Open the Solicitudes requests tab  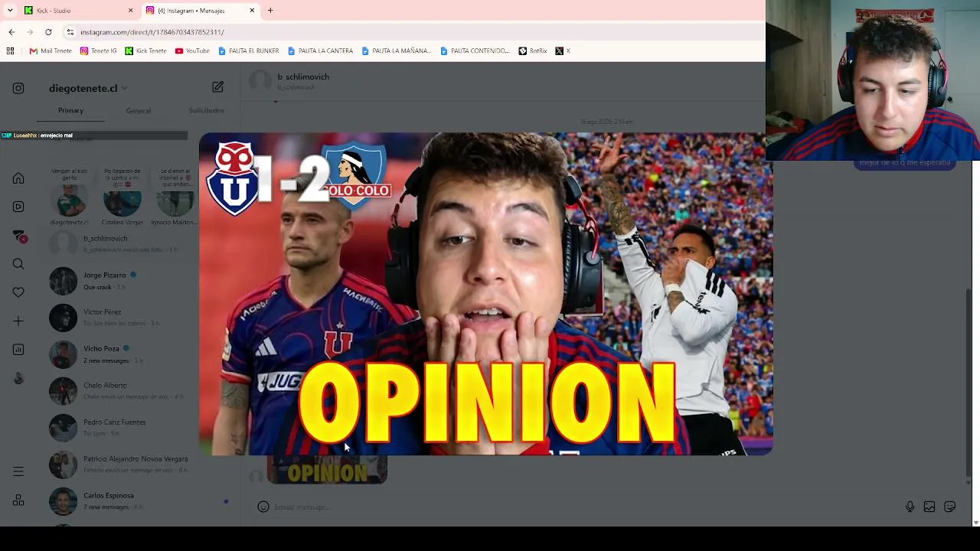click(206, 110)
